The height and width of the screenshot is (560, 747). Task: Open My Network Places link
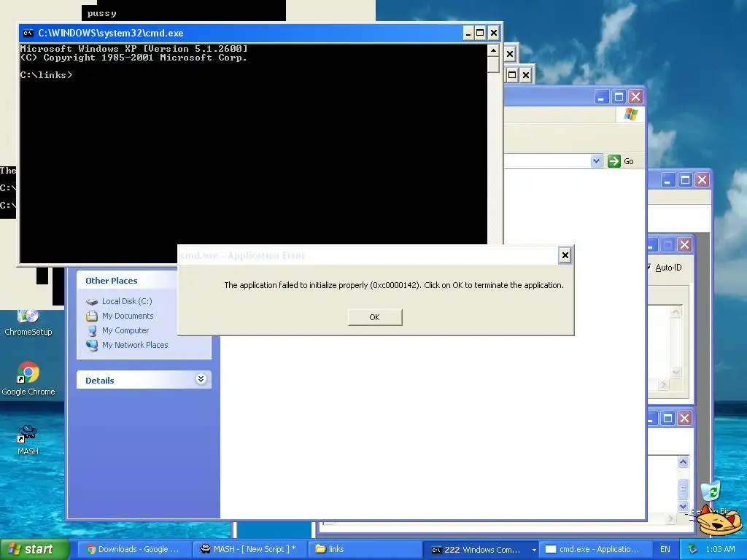click(135, 345)
